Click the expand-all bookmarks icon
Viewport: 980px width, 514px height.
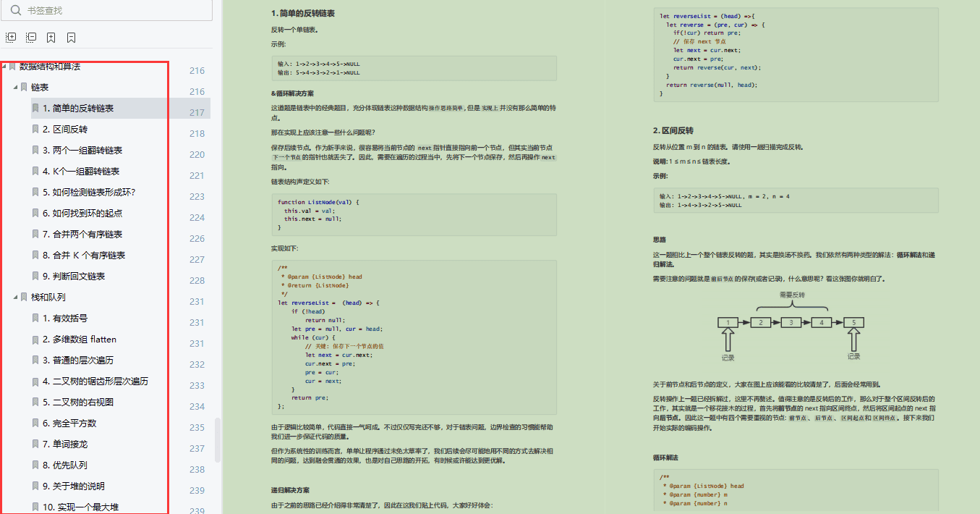(10, 38)
